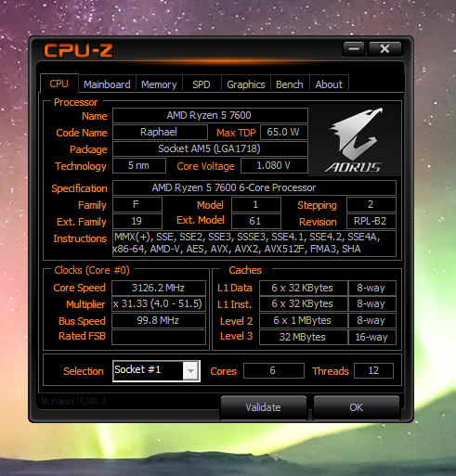
Task: Open the Bench tab
Action: 290,84
